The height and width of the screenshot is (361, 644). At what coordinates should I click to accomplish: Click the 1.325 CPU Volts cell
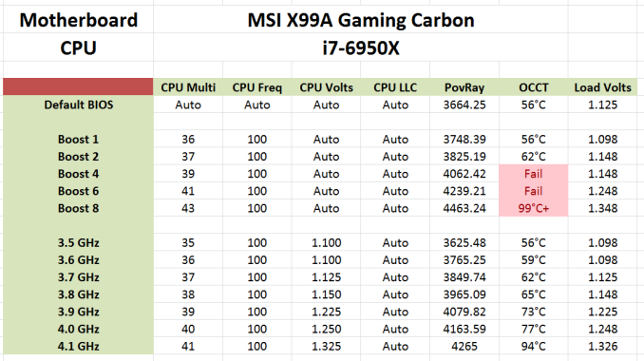(326, 346)
